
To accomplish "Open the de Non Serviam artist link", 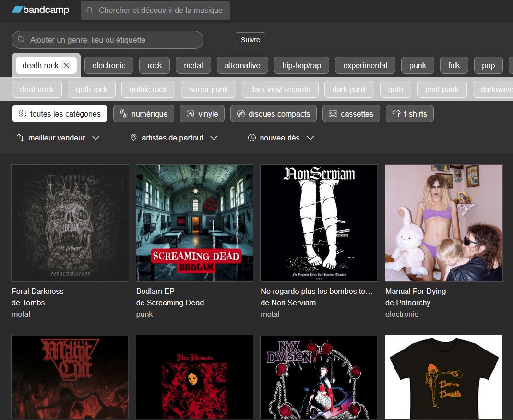I will click(288, 303).
